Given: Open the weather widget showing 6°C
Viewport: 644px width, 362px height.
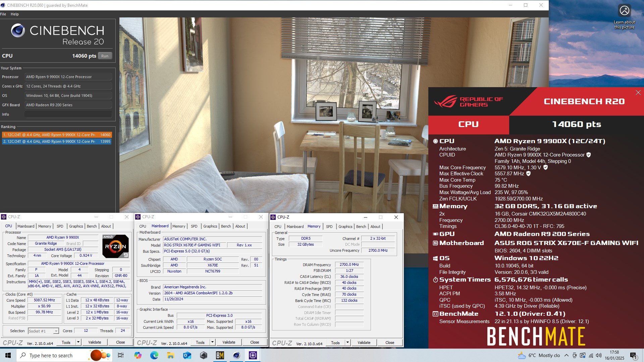Looking at the screenshot, I should click(539, 355).
